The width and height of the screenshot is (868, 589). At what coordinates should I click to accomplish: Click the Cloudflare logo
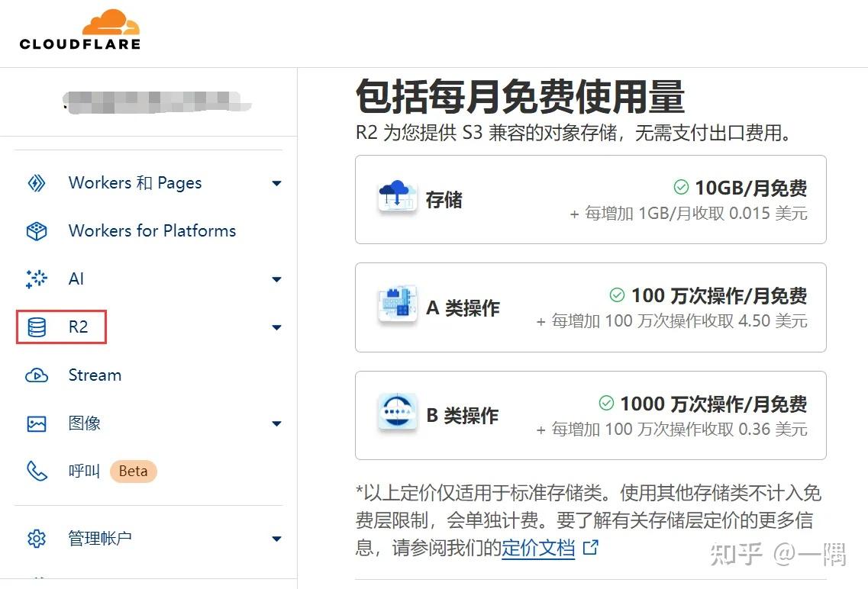79,31
